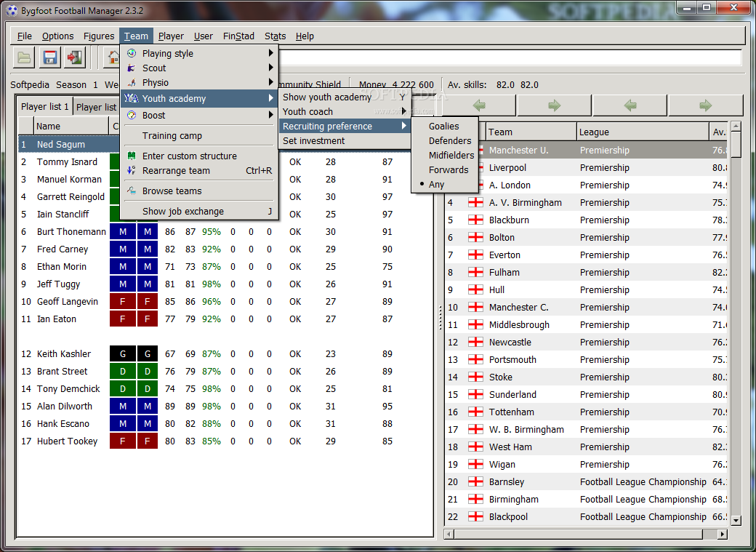Image resolution: width=756 pixels, height=552 pixels.
Task: Choose Show youth academy menu entry
Action: click(345, 97)
